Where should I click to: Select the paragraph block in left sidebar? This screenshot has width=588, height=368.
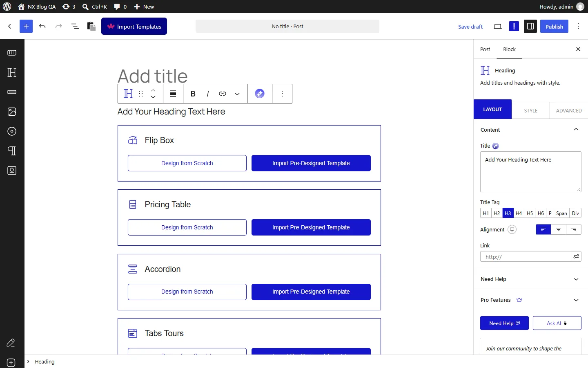coord(12,151)
